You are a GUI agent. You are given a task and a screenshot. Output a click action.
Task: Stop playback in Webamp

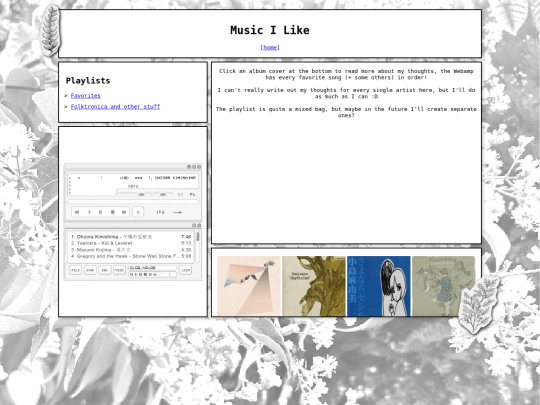tap(112, 212)
